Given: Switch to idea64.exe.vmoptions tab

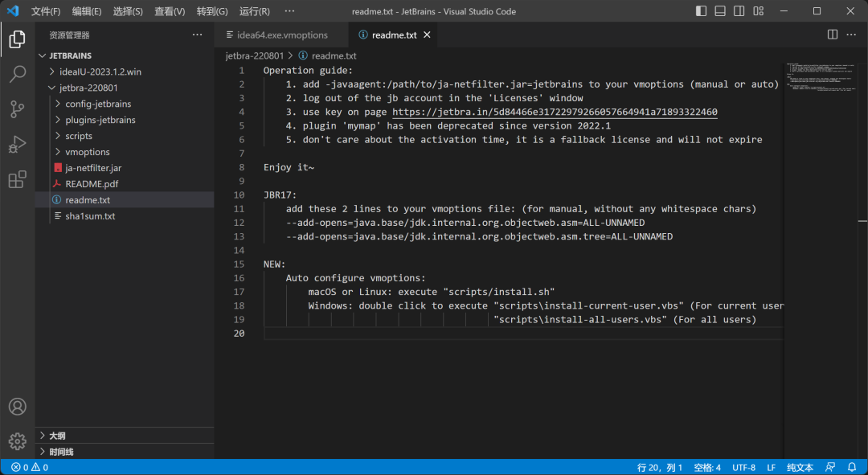Looking at the screenshot, I should (x=282, y=35).
